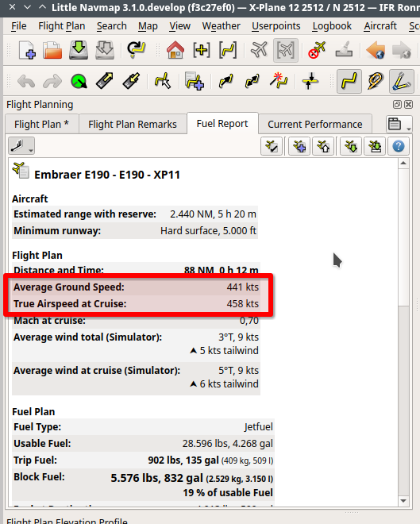Click the green circle start position icon
420x524 pixels.
[79, 81]
